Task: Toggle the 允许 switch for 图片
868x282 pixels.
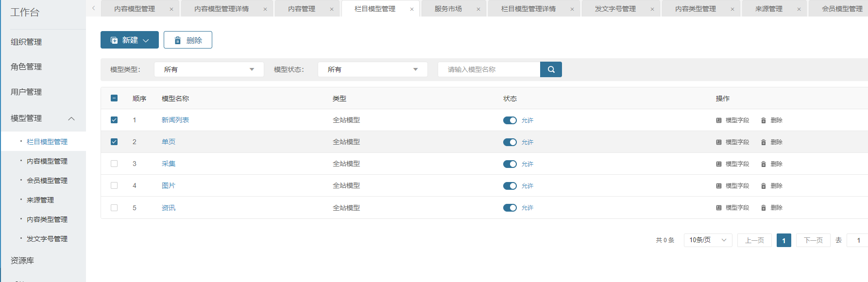Action: (510, 186)
